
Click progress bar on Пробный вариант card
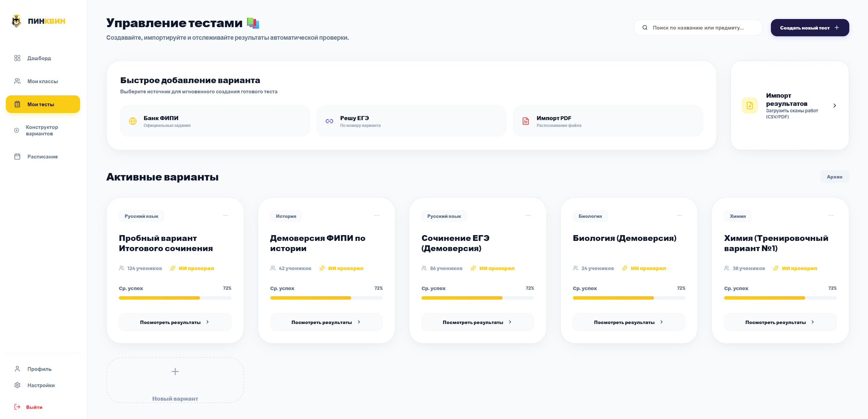[175, 298]
